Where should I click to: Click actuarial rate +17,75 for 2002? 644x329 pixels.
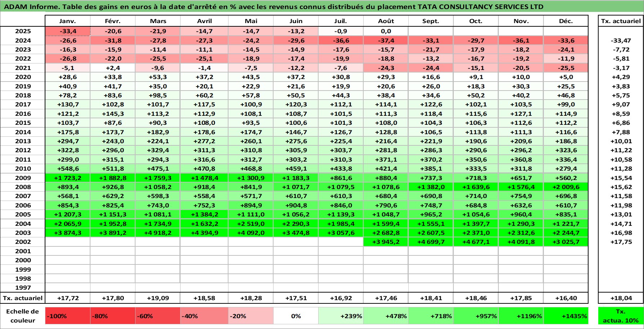pos(621,242)
